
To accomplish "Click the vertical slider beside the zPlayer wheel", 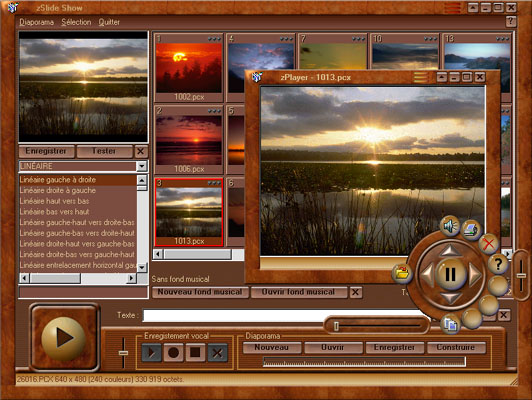I will tap(521, 275).
